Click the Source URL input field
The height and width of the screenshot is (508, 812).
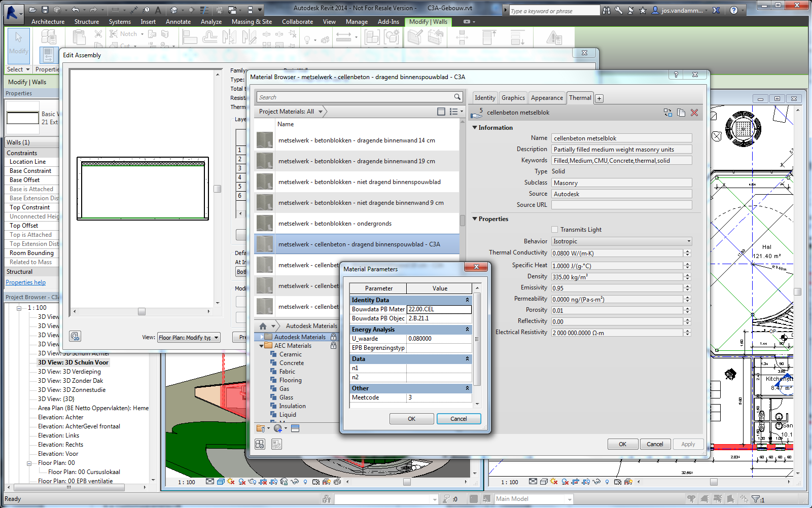622,205
